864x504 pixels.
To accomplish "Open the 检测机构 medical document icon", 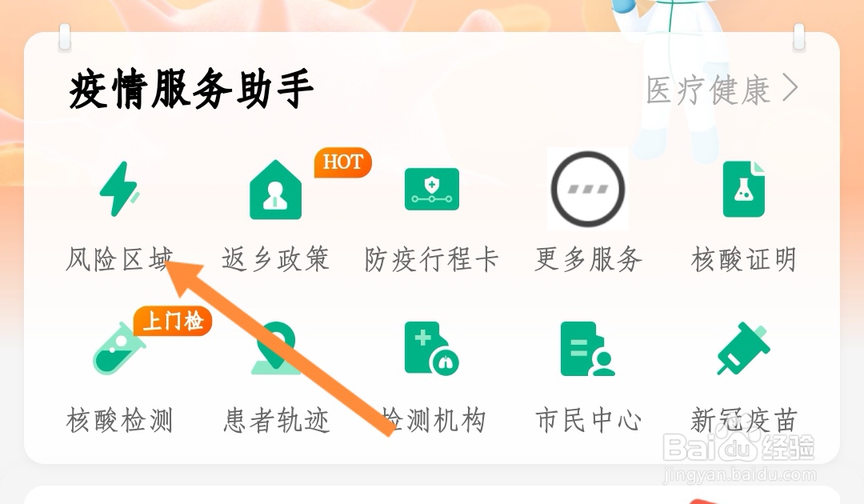I will click(x=431, y=349).
